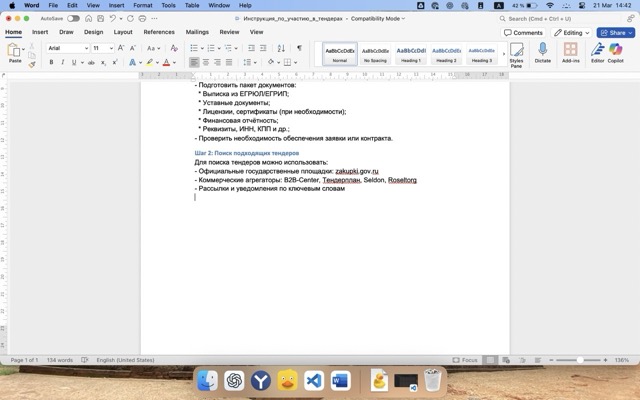Open Copilot from the ribbon
640x400 pixels.
tap(615, 52)
